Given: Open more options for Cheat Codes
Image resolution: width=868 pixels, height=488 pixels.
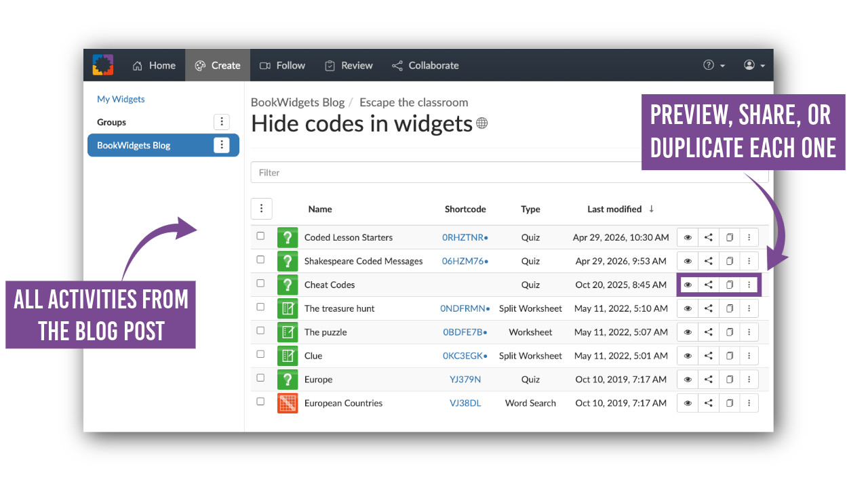Looking at the screenshot, I should click(x=749, y=285).
